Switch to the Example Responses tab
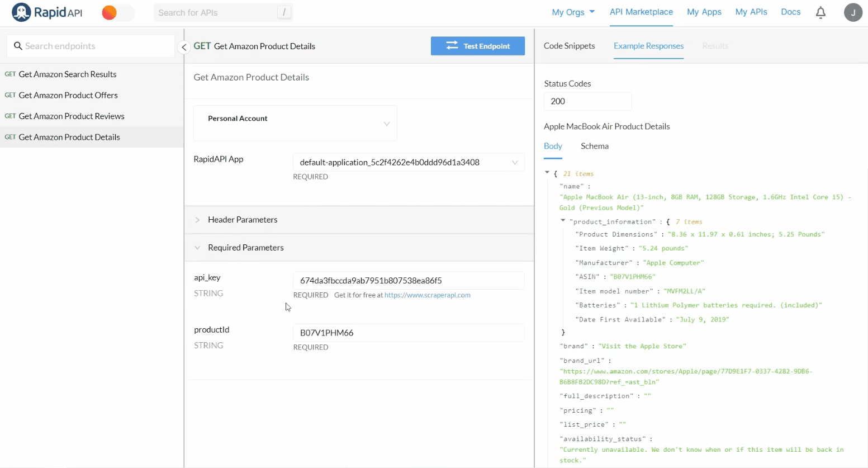 coord(648,46)
